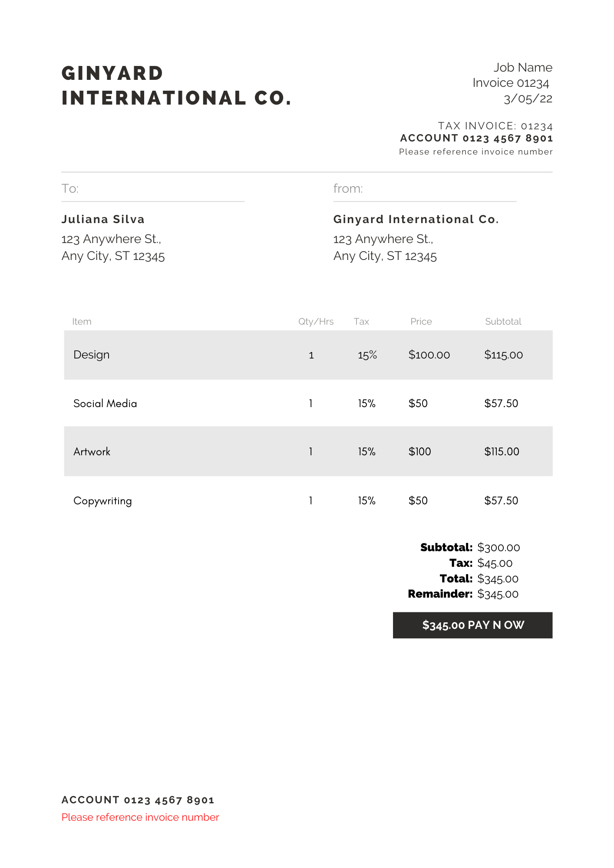Click the Subtotal column header
The width and height of the screenshot is (614, 868).
[503, 322]
